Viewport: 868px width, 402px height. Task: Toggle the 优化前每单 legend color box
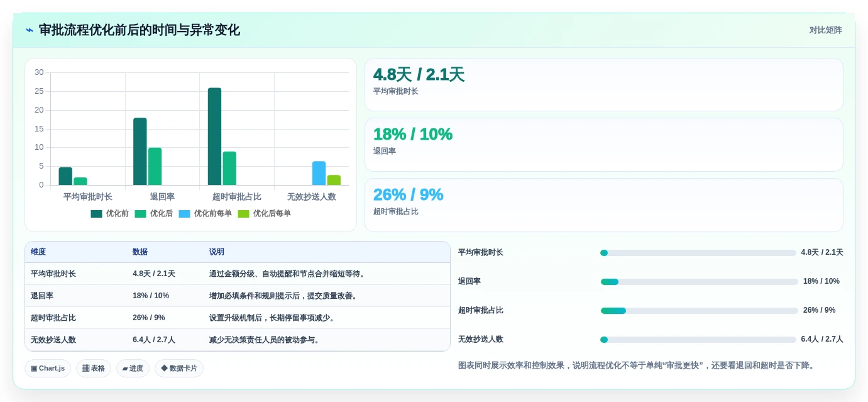point(184,214)
